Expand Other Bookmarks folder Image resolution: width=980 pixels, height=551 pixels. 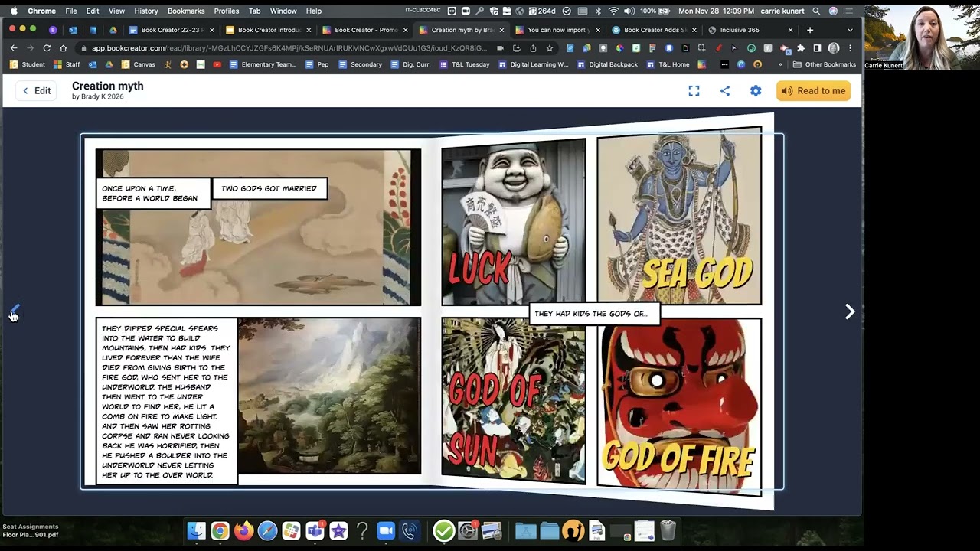point(824,64)
